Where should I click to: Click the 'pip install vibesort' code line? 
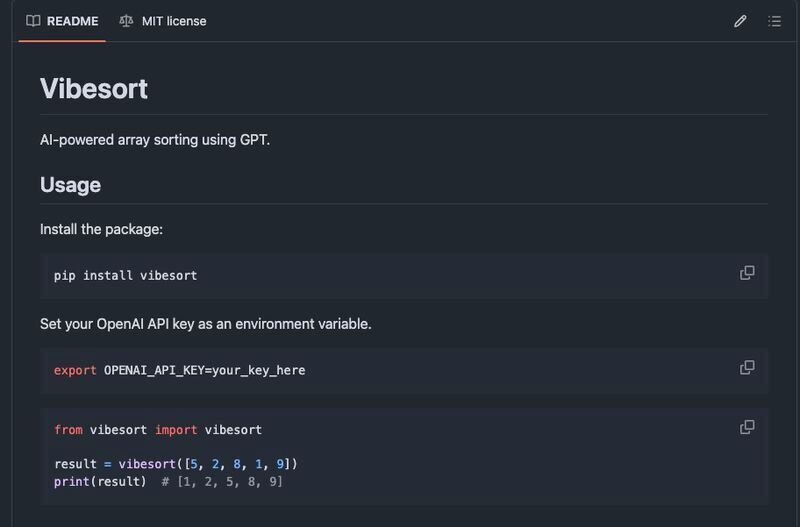126,275
